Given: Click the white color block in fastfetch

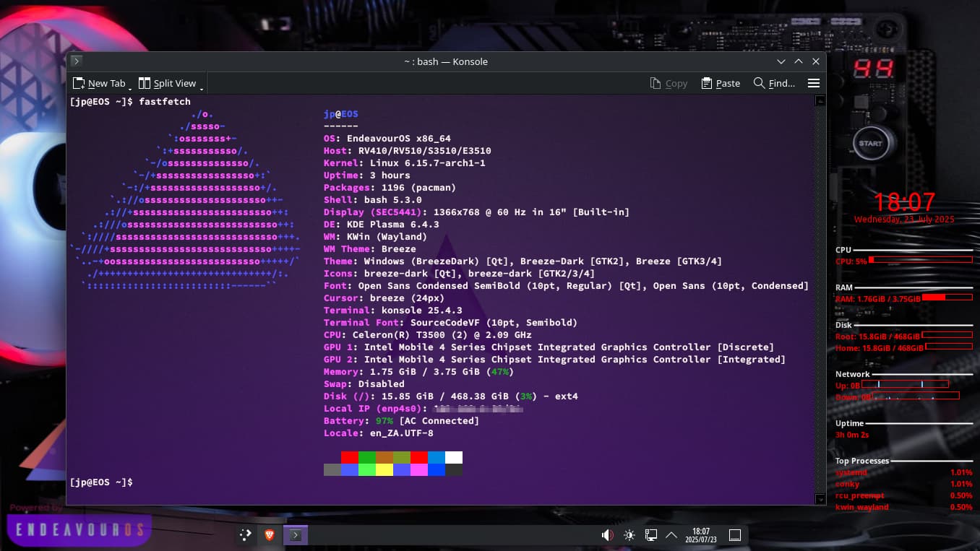Looking at the screenshot, I should 454,457.
